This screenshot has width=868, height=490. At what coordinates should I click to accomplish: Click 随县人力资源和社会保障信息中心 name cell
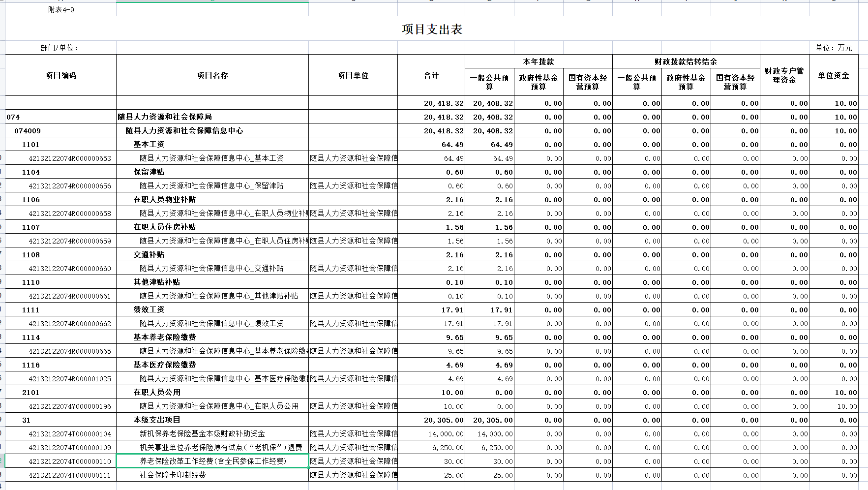[212, 131]
